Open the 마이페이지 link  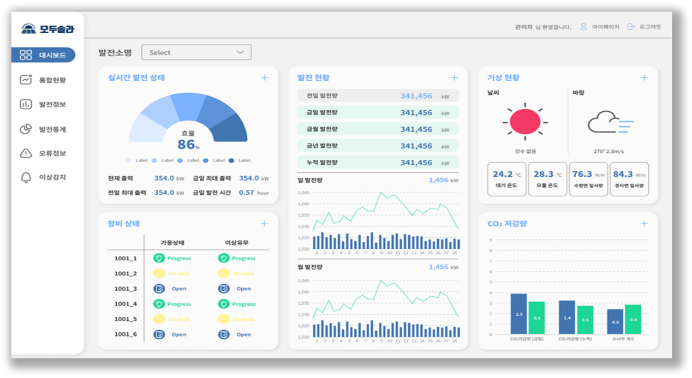(606, 27)
